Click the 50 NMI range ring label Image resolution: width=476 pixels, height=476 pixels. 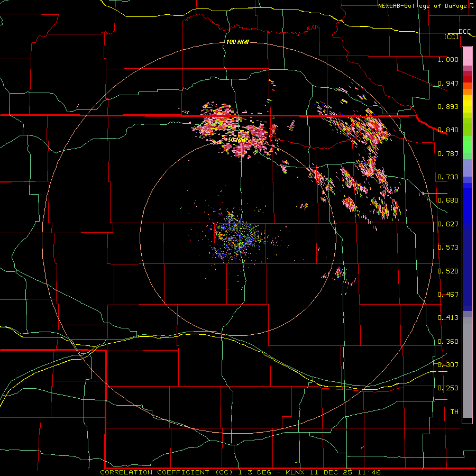pos(237,140)
